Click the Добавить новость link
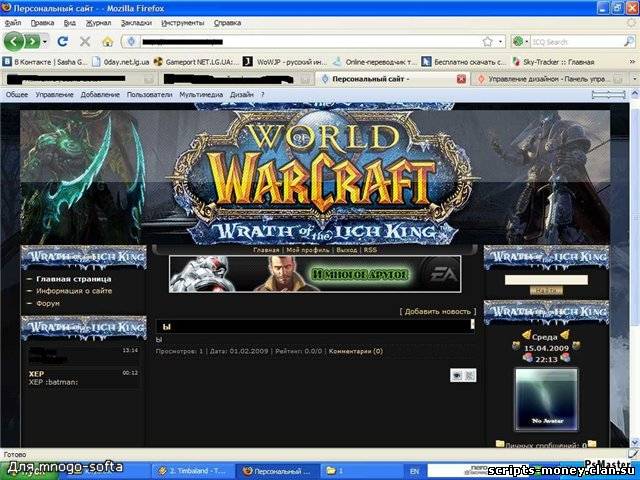This screenshot has width=640, height=480. (x=437, y=311)
